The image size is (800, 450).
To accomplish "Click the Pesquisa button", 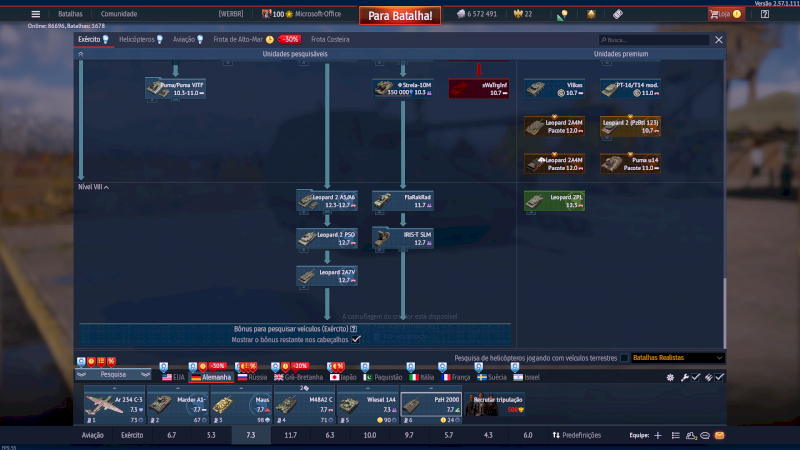I will point(113,374).
